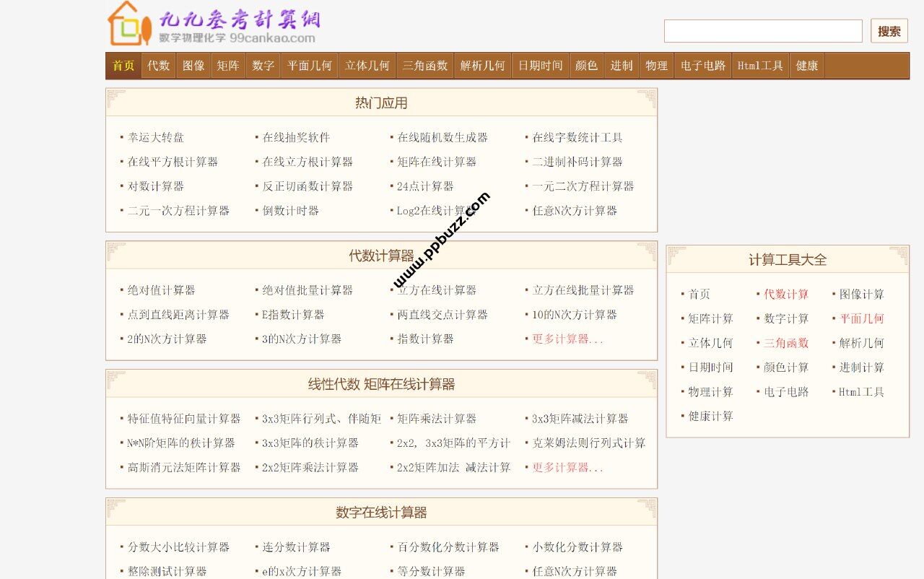This screenshot has width=924, height=579.
Task: Focus the search input field
Action: [x=763, y=31]
